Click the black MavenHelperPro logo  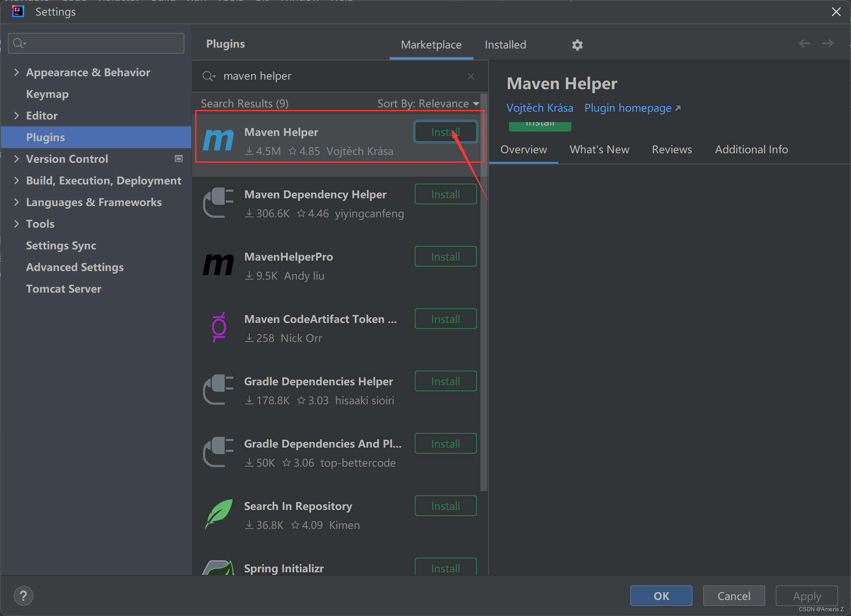(x=219, y=264)
